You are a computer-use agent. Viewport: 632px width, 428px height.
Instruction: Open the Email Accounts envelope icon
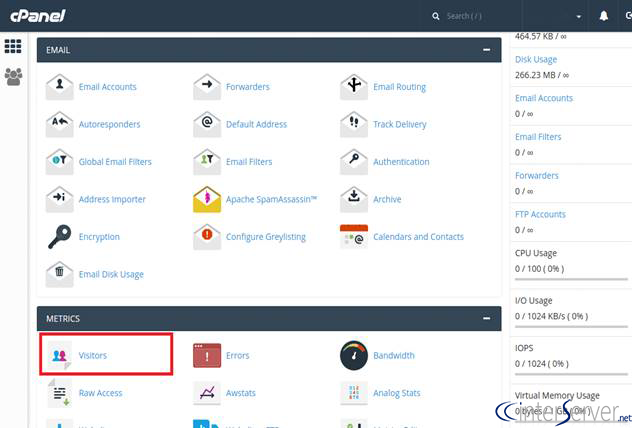59,87
